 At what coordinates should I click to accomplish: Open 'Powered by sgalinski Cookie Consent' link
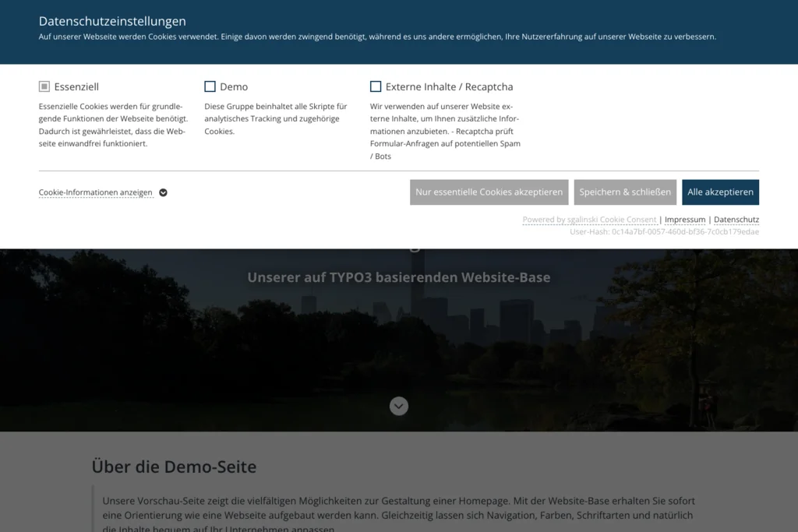coord(589,220)
